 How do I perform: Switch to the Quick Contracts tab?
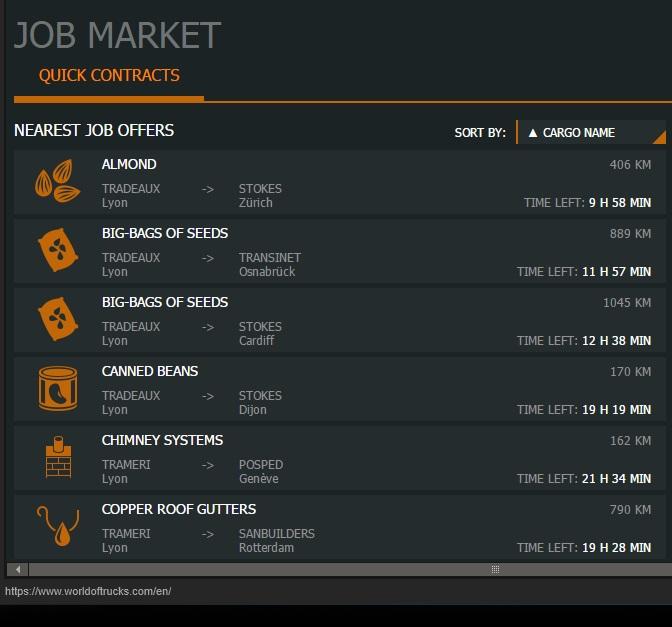click(x=109, y=76)
